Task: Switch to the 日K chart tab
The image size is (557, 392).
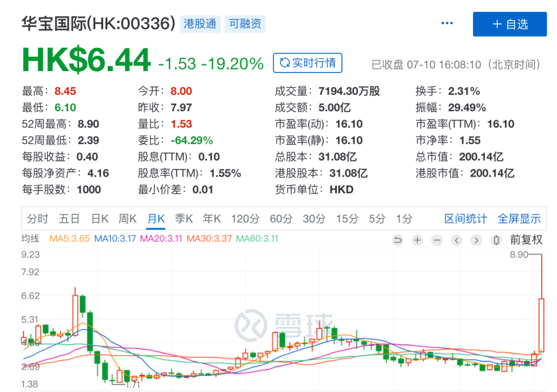Action: [x=100, y=219]
